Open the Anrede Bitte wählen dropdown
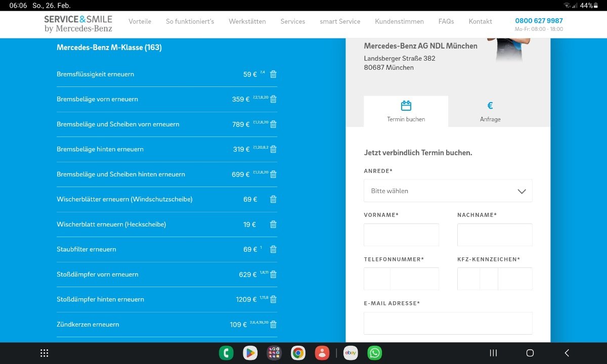 coord(448,191)
